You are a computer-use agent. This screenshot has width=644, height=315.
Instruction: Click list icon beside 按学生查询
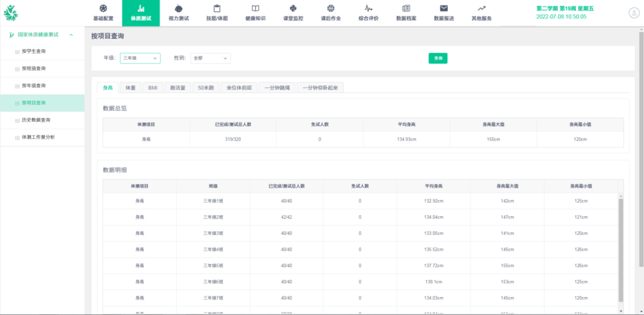[17, 52]
